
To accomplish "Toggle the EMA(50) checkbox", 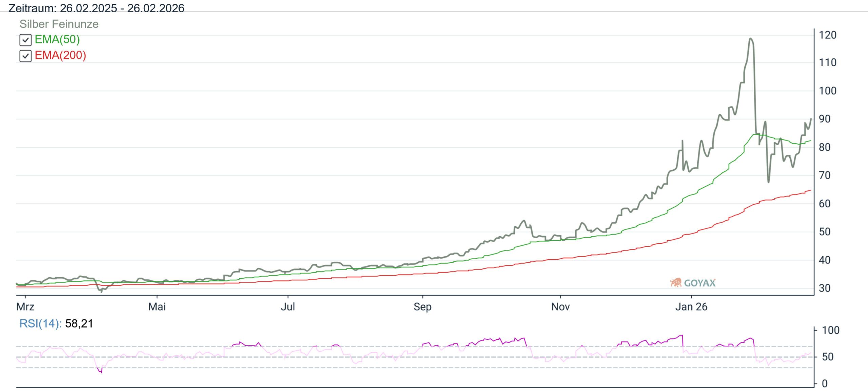I will [25, 40].
